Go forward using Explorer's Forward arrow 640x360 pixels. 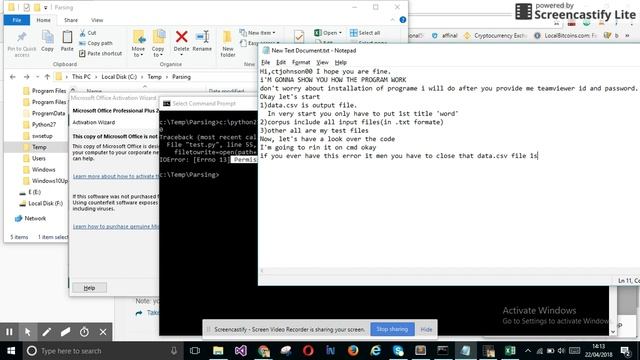pos(26,77)
